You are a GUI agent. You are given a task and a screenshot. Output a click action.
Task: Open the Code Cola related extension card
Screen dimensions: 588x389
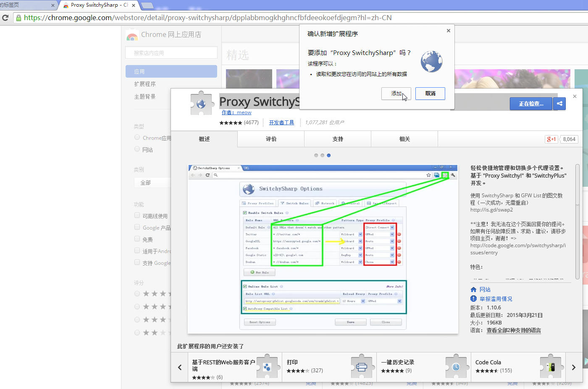(x=518, y=367)
